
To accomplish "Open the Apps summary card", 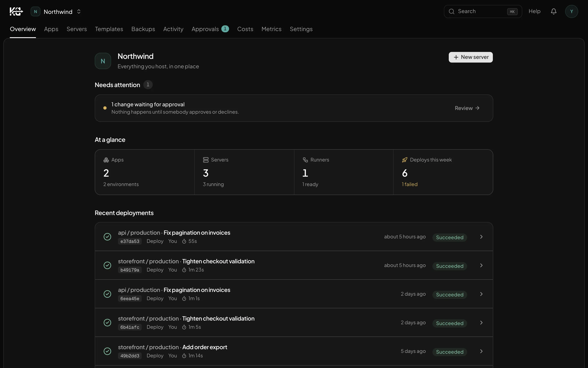I will pos(145,172).
